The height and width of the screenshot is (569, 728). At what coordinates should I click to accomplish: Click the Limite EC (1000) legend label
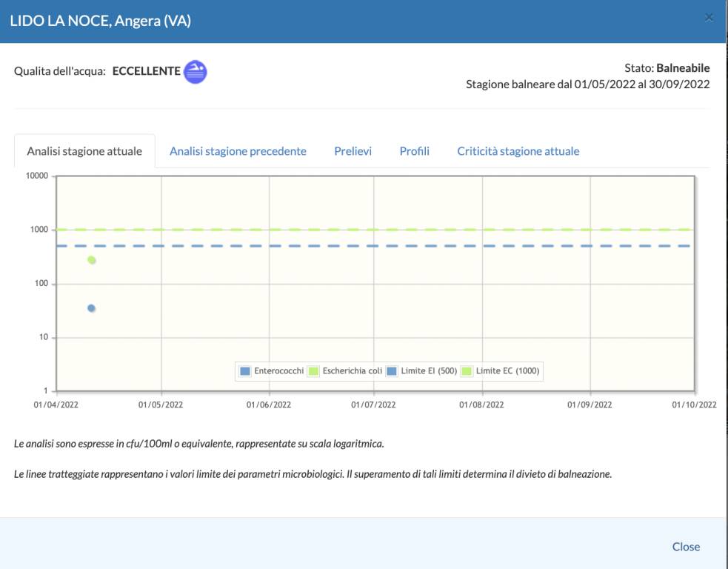coord(507,371)
